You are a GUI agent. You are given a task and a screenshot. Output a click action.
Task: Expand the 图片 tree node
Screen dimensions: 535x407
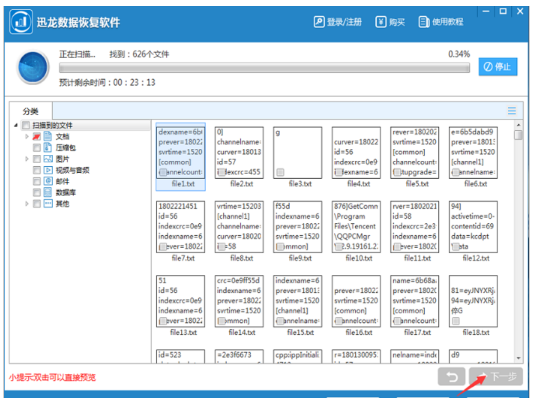(27, 159)
